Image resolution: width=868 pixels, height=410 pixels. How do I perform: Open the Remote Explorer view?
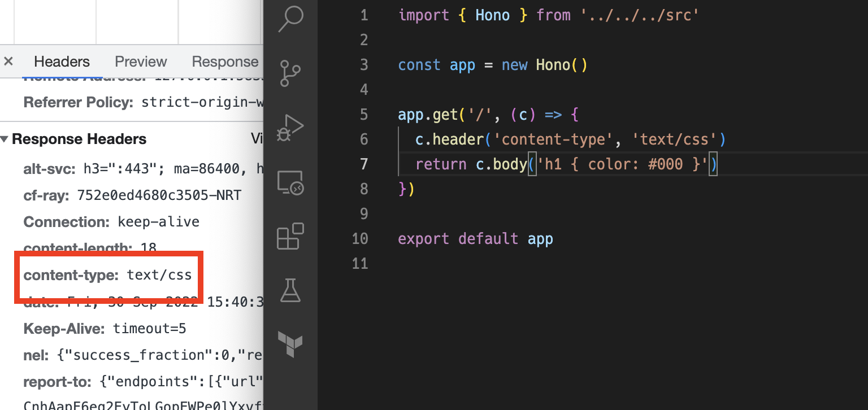(x=290, y=183)
